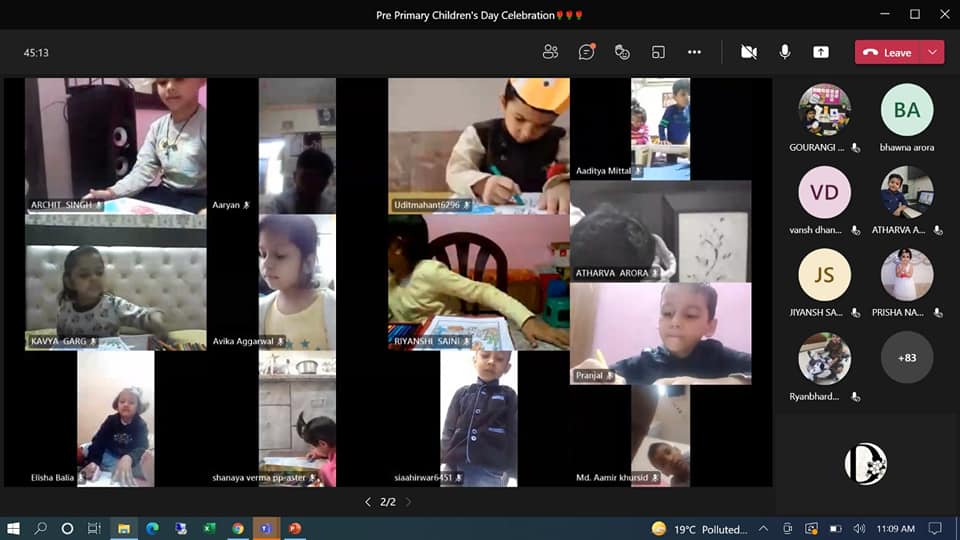Open the Windows Start menu
The height and width of the screenshot is (540, 960).
[13, 528]
